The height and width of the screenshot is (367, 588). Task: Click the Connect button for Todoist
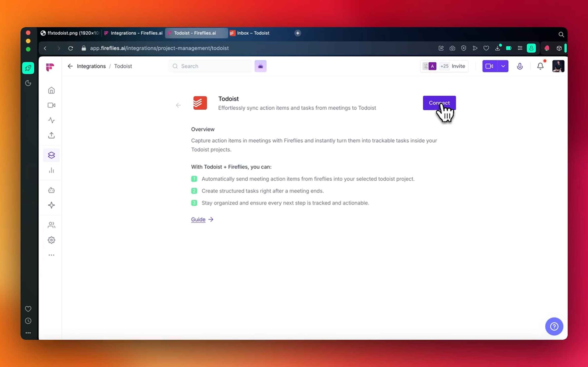[439, 103]
